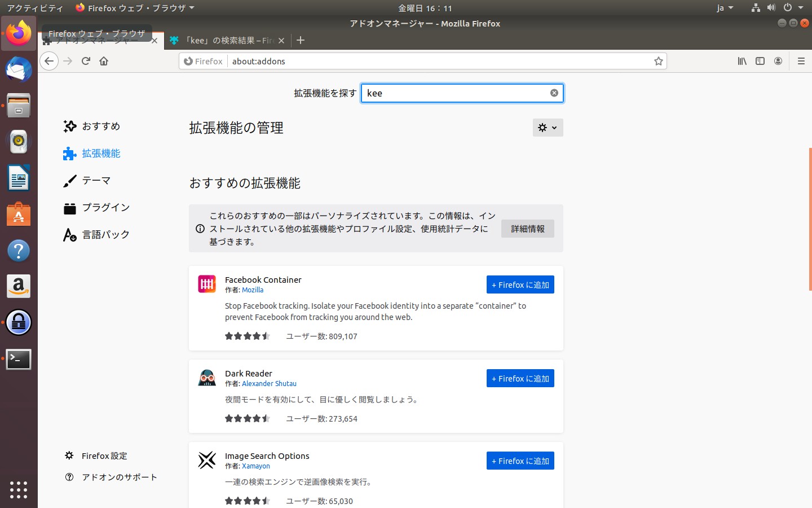The image size is (812, 508).
Task: Click the info icon in the recommendation notice
Action: click(x=200, y=229)
